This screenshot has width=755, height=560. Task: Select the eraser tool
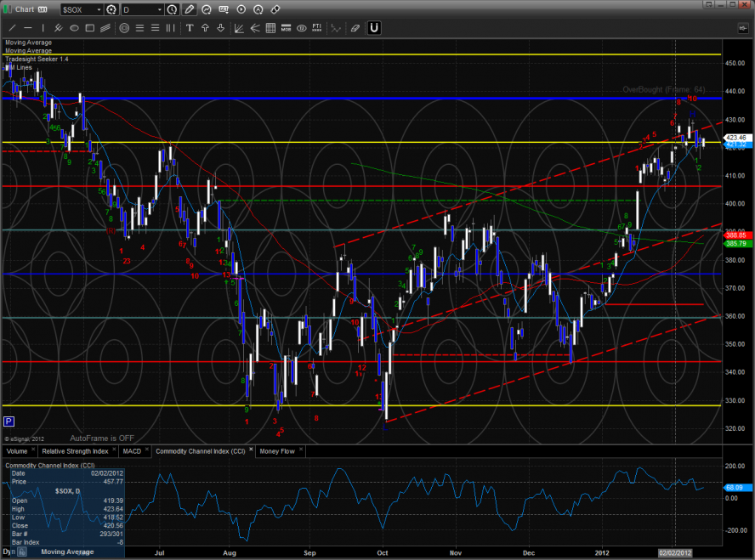click(355, 28)
